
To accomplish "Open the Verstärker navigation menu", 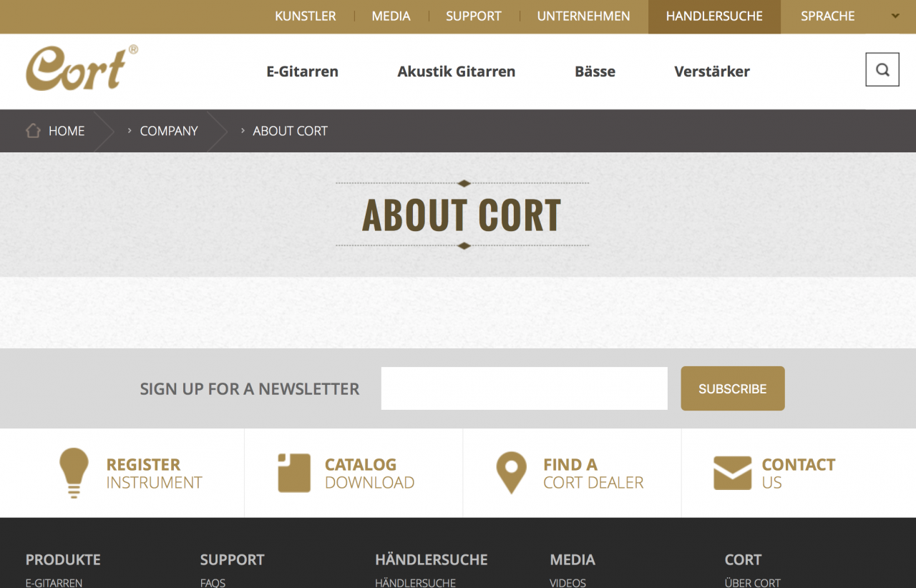I will coord(712,72).
